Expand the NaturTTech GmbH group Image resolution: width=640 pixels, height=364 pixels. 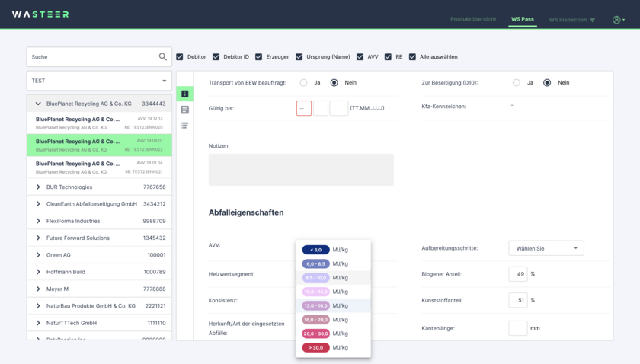tap(38, 323)
